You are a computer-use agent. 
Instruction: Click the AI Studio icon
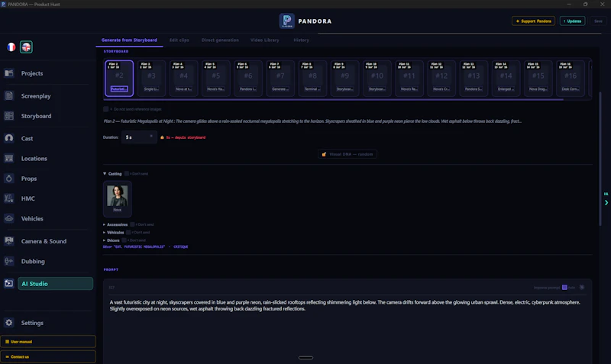click(x=9, y=283)
